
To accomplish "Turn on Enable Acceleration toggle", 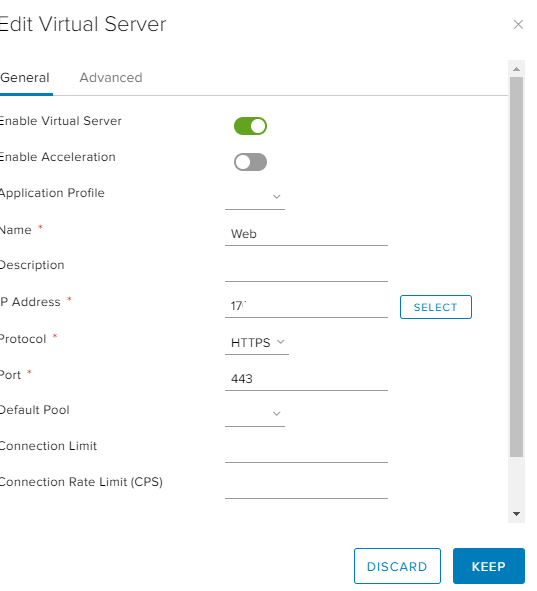I will [250, 162].
